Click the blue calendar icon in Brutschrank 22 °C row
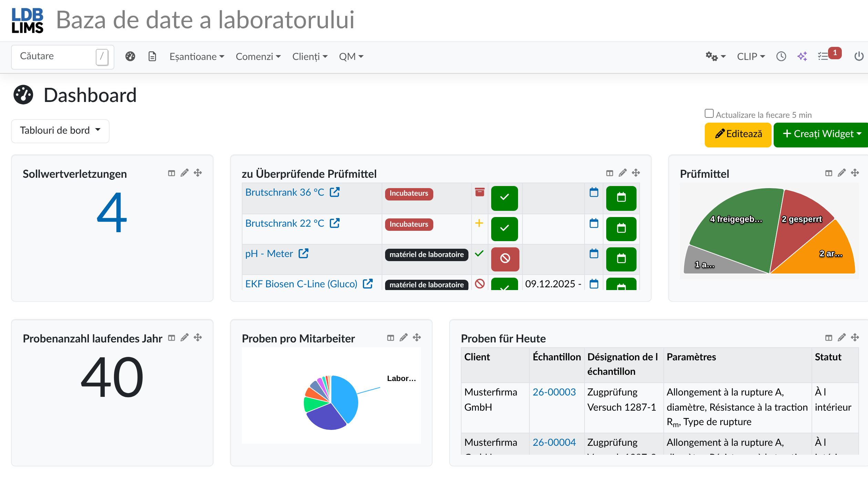 [x=594, y=223]
